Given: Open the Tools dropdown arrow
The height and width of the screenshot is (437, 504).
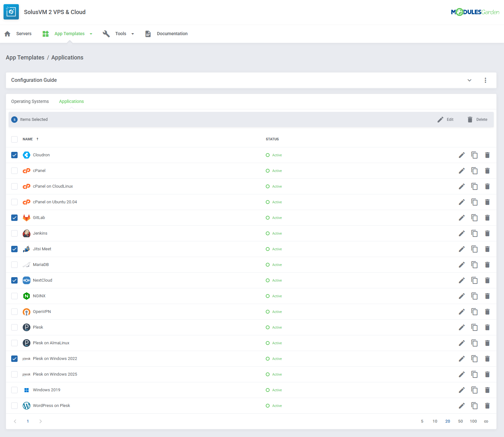Looking at the screenshot, I should (132, 34).
